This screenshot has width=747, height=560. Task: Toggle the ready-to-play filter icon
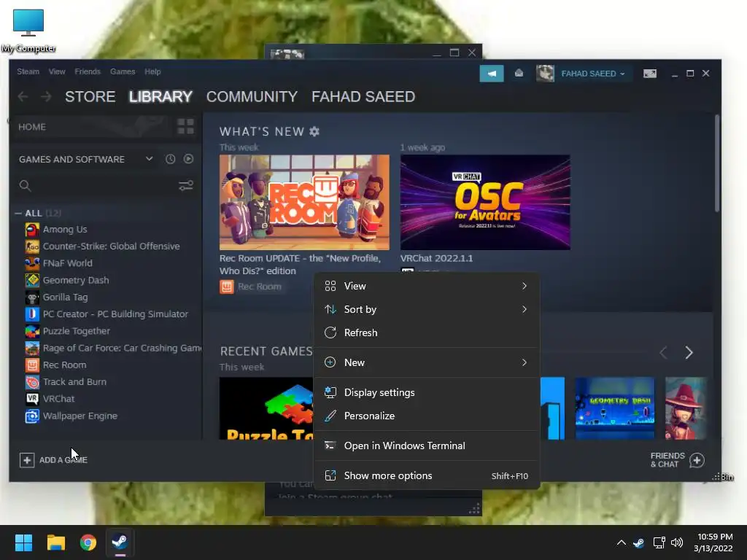[x=189, y=159]
